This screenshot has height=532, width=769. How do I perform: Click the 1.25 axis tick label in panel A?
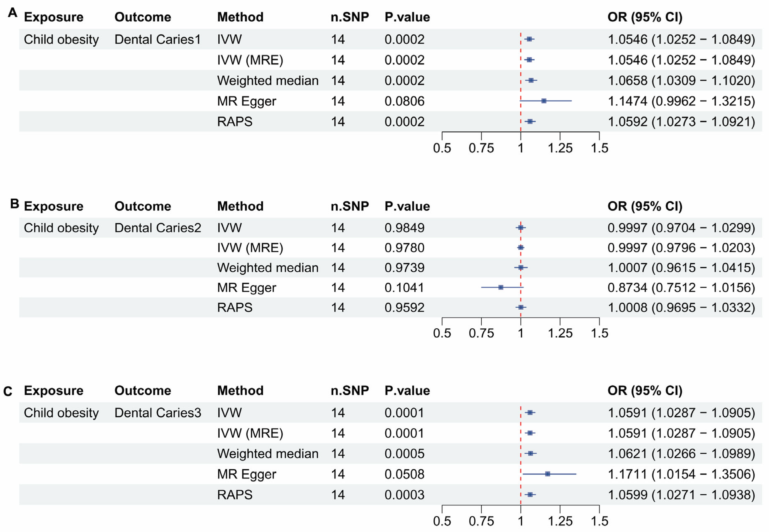pos(560,148)
